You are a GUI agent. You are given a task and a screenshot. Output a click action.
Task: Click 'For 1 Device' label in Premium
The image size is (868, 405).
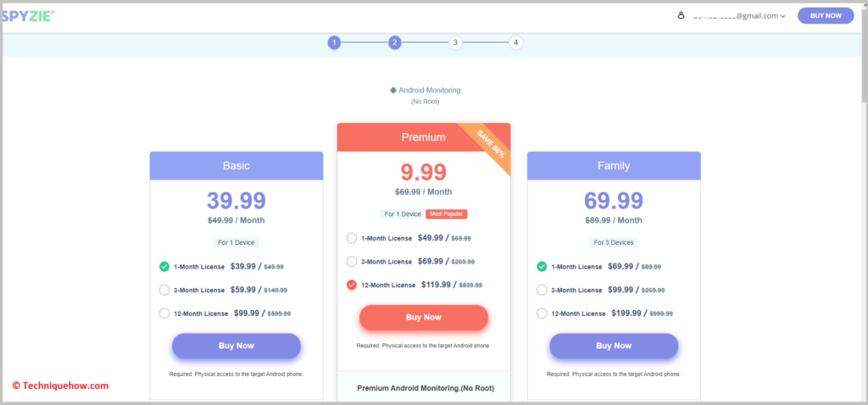(x=402, y=214)
